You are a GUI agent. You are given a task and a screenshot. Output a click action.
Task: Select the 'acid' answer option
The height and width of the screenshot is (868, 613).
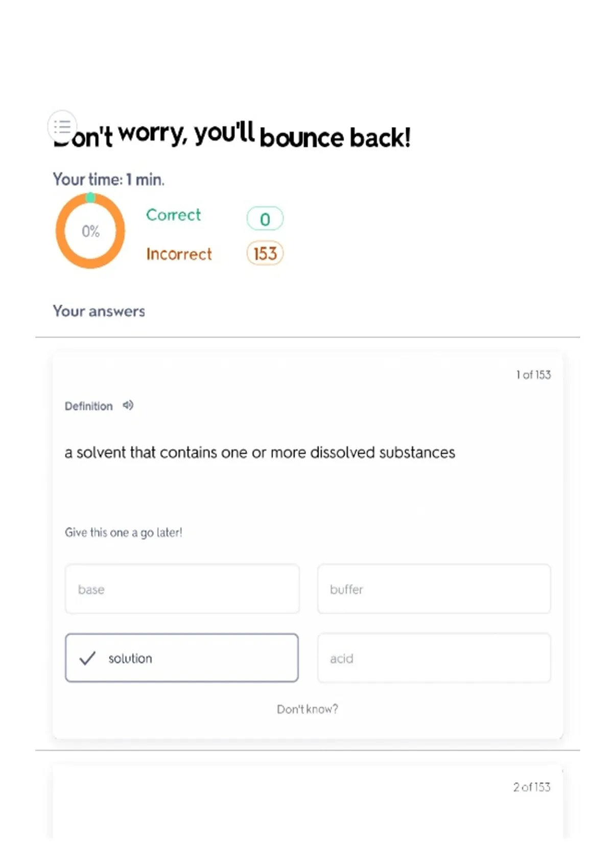tap(434, 658)
